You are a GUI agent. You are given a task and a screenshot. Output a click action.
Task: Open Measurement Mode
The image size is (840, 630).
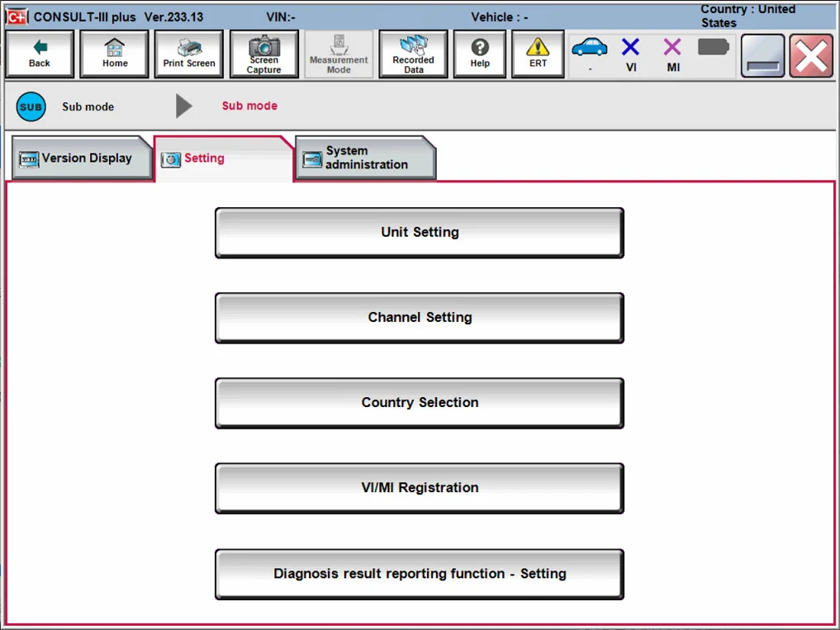(x=339, y=54)
